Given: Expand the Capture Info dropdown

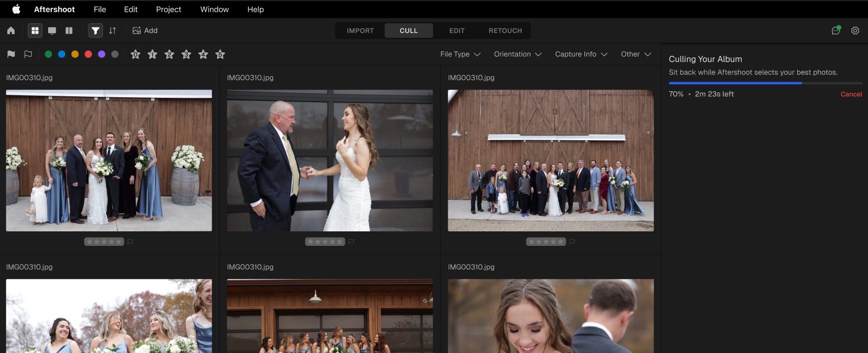Looking at the screenshot, I should 581,54.
